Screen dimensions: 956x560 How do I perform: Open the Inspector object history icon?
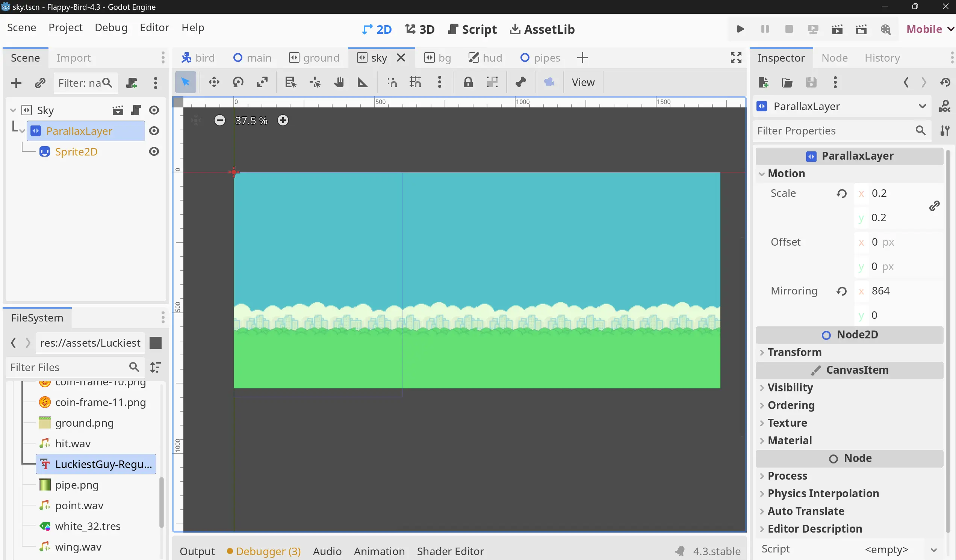945,82
